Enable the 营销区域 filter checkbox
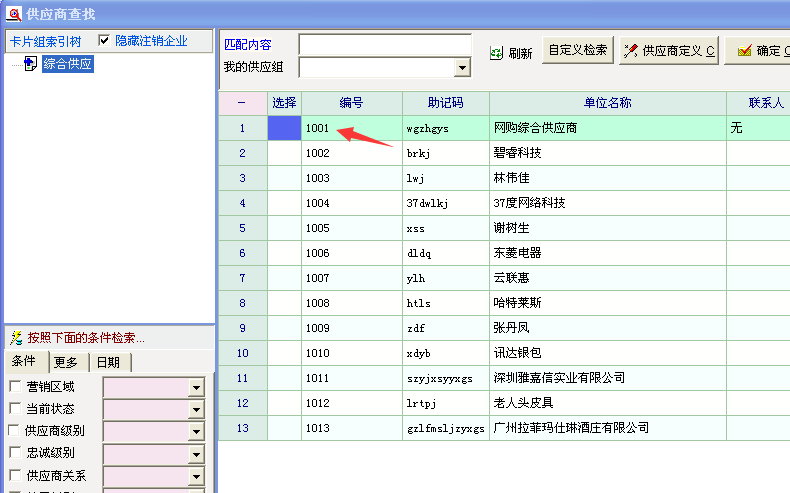Screen dimensions: 790x493 point(15,387)
